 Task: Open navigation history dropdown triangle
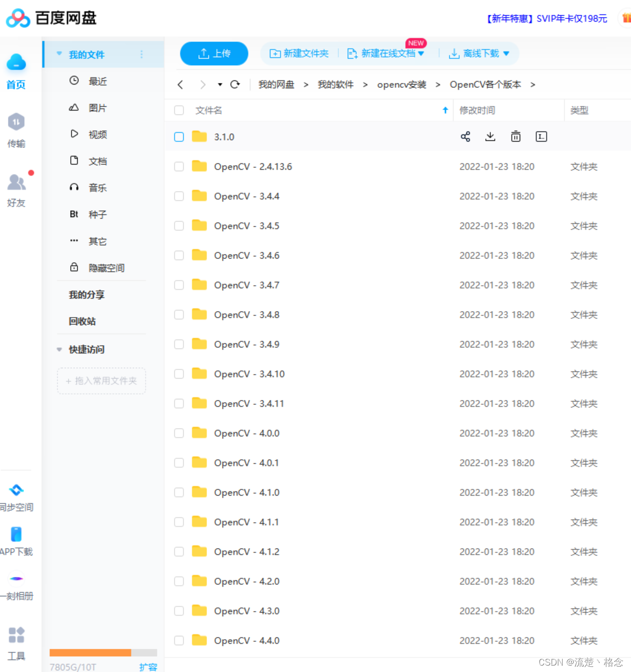[x=220, y=84]
